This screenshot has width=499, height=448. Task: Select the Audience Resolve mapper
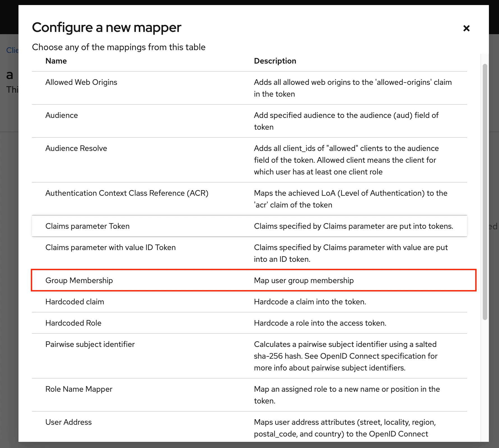(x=76, y=148)
